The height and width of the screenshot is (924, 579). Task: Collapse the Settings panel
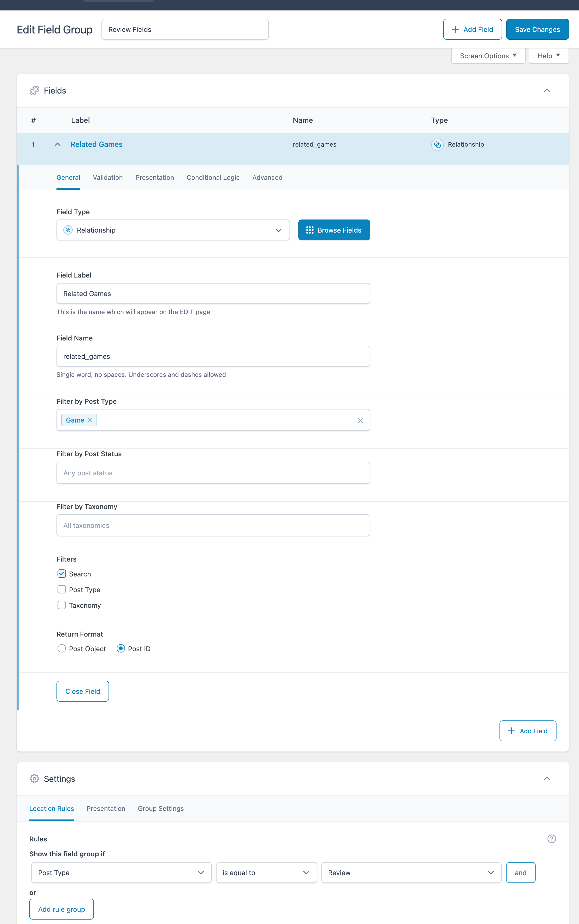547,779
